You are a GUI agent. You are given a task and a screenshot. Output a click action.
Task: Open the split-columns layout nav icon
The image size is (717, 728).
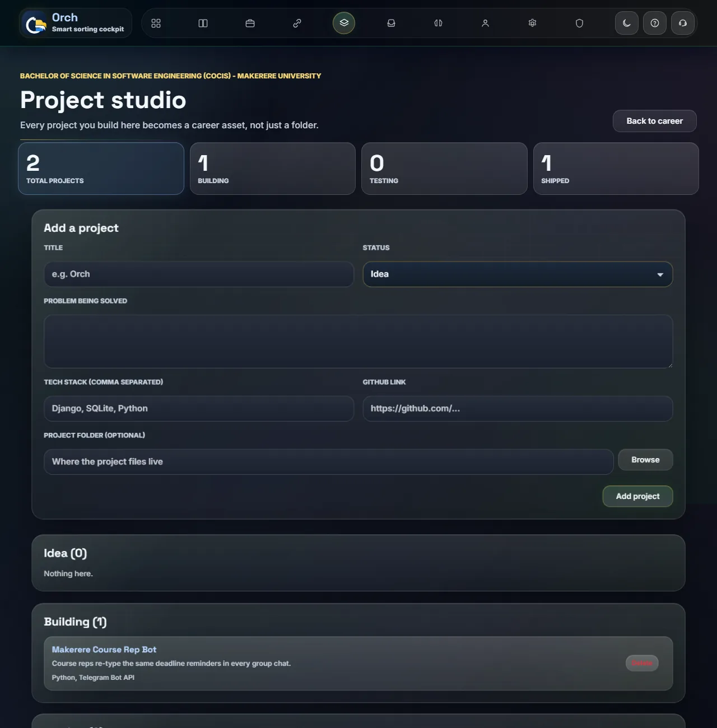203,23
